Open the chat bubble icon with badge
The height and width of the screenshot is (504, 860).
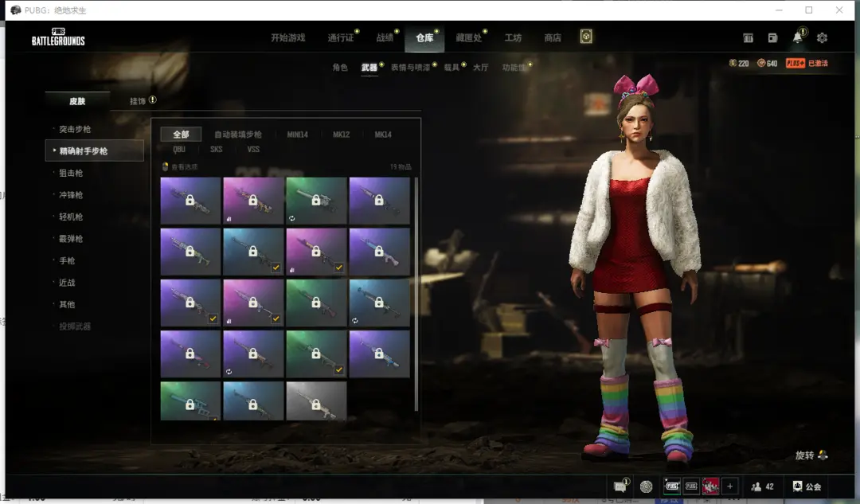[620, 486]
